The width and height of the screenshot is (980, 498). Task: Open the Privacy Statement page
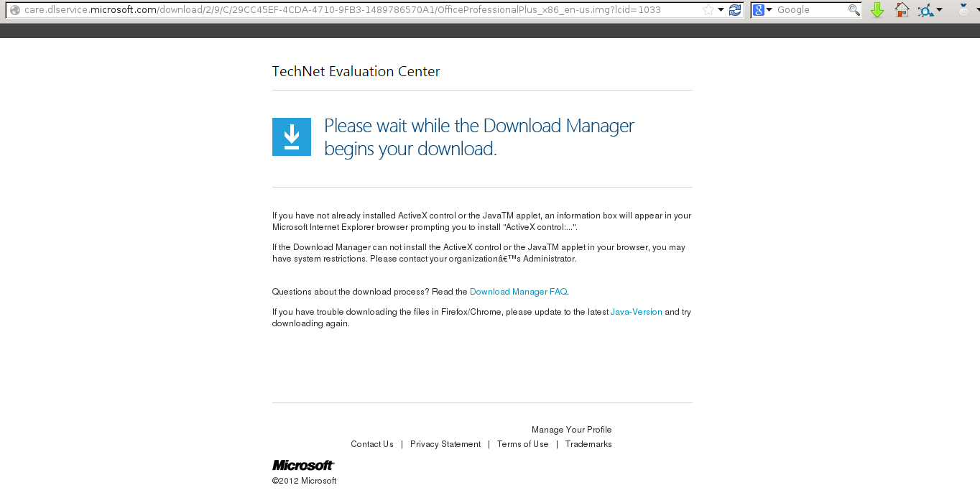tap(445, 444)
